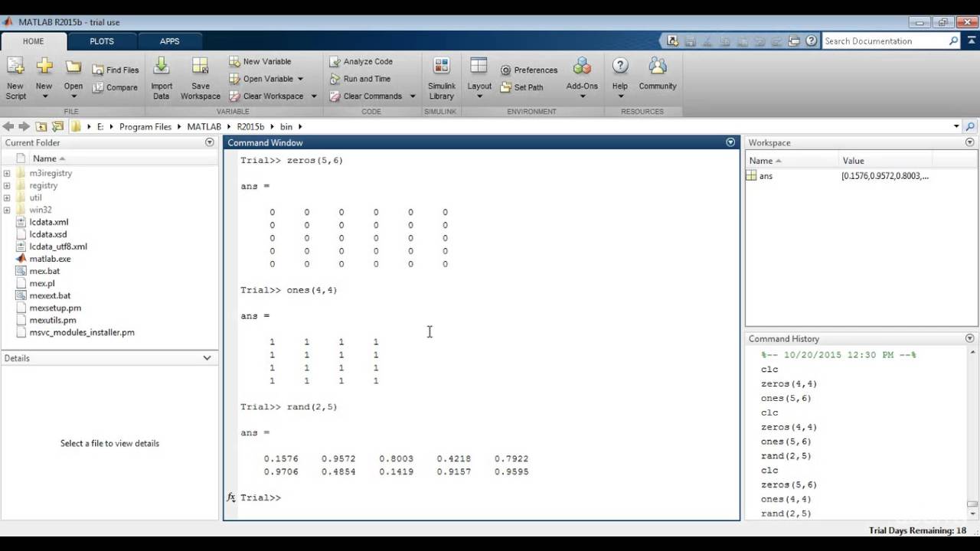Click the Command History scrollbar
Image resolution: width=980 pixels, height=551 pixels.
pos(972,504)
